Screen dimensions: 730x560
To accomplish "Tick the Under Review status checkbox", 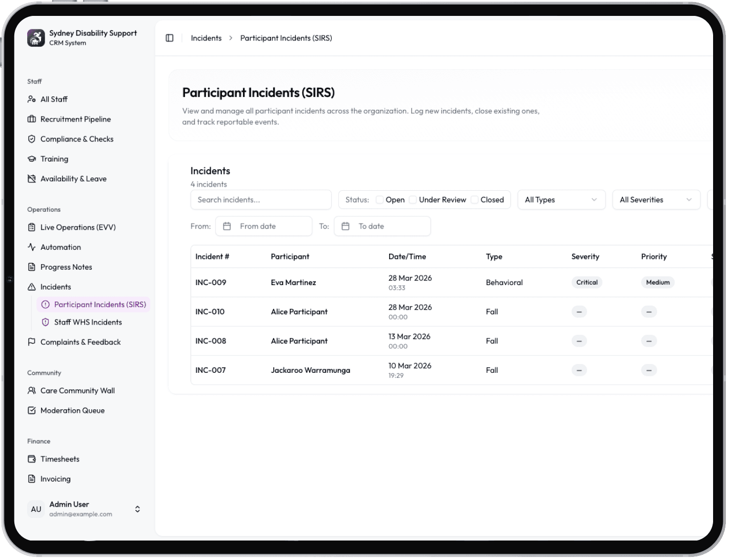I will [x=413, y=200].
